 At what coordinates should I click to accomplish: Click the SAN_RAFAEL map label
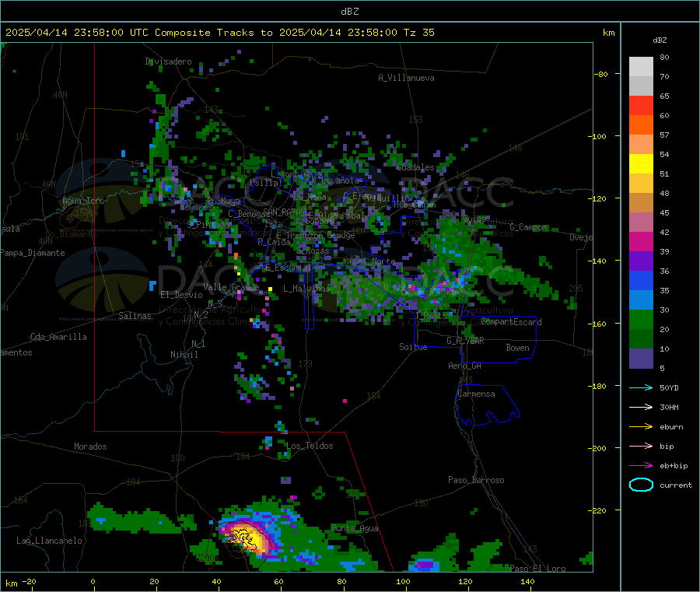click(285, 212)
